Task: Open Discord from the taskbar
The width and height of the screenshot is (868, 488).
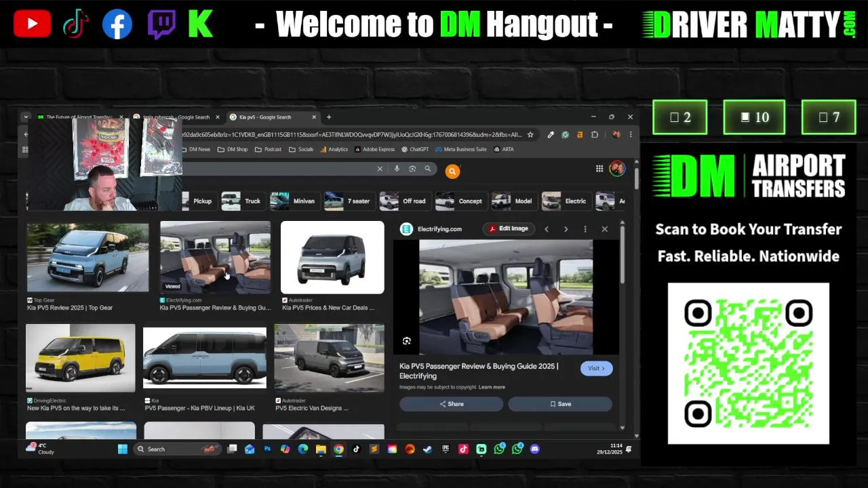Action: [x=534, y=449]
